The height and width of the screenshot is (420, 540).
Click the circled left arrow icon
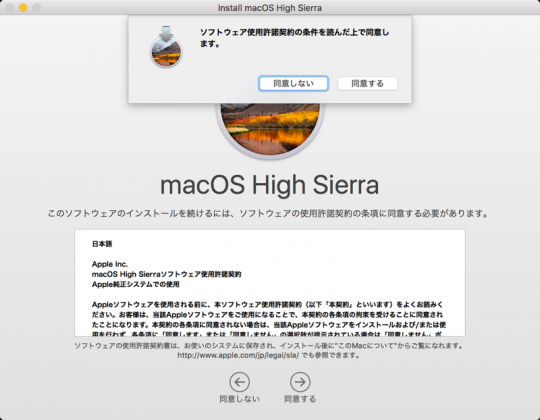tap(239, 382)
